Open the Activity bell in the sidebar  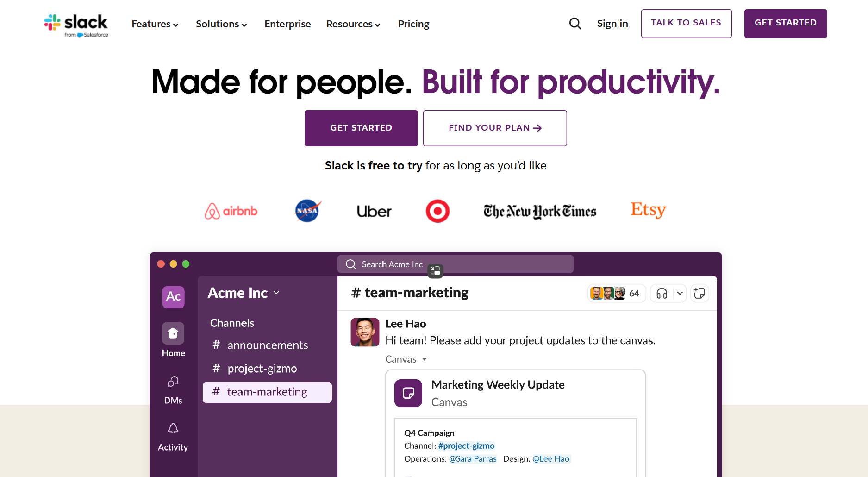(x=173, y=428)
